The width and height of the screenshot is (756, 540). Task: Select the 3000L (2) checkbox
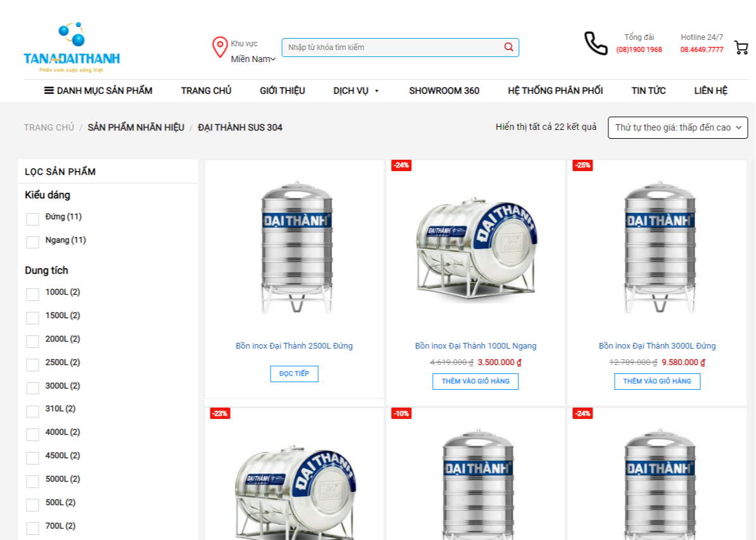(x=32, y=388)
